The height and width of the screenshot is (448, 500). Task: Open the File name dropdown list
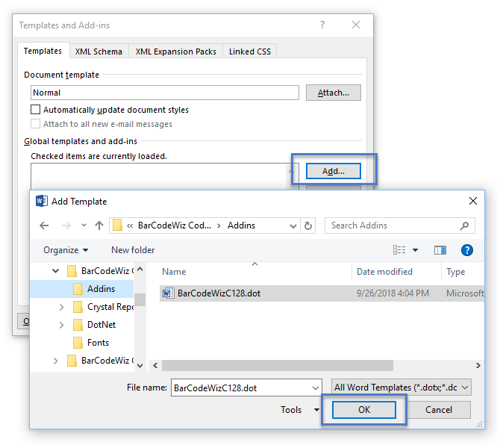click(316, 388)
